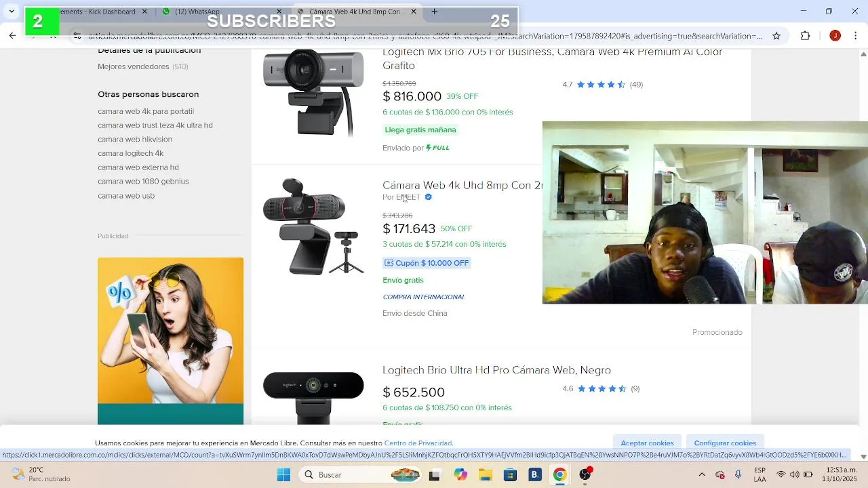Open Logitech Brio Ultra Hd Pro Cámara Web title
Image resolution: width=868 pixels, height=488 pixels.
(x=496, y=370)
